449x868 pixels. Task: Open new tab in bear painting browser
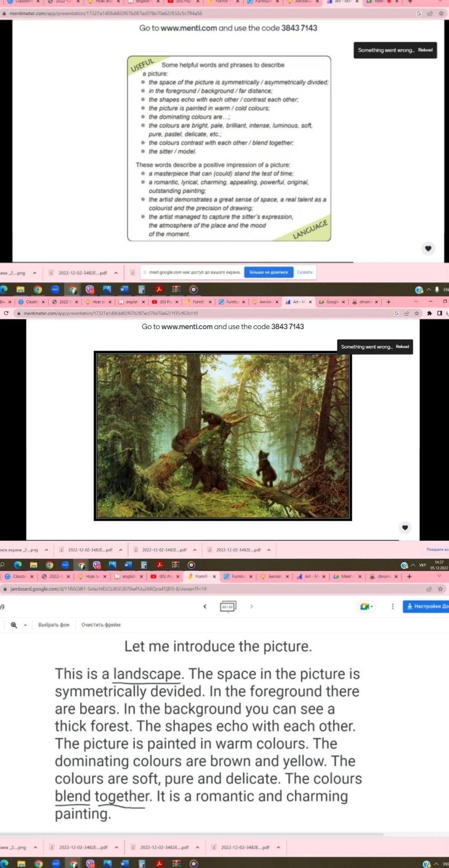[388, 302]
